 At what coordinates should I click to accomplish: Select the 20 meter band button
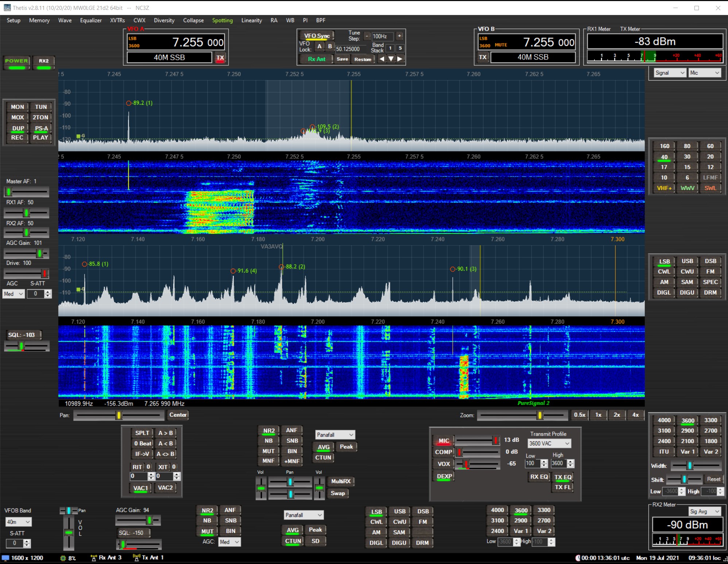pyautogui.click(x=710, y=157)
